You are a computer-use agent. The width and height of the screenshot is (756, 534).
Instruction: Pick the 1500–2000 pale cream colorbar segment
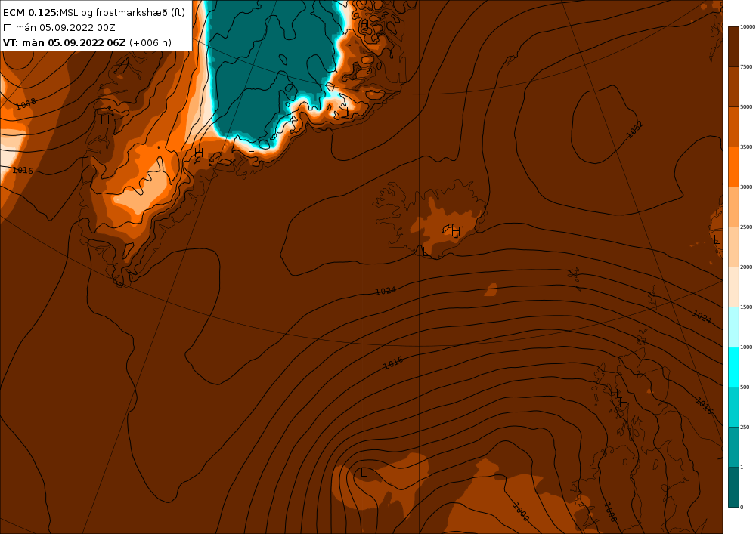pyautogui.click(x=733, y=286)
